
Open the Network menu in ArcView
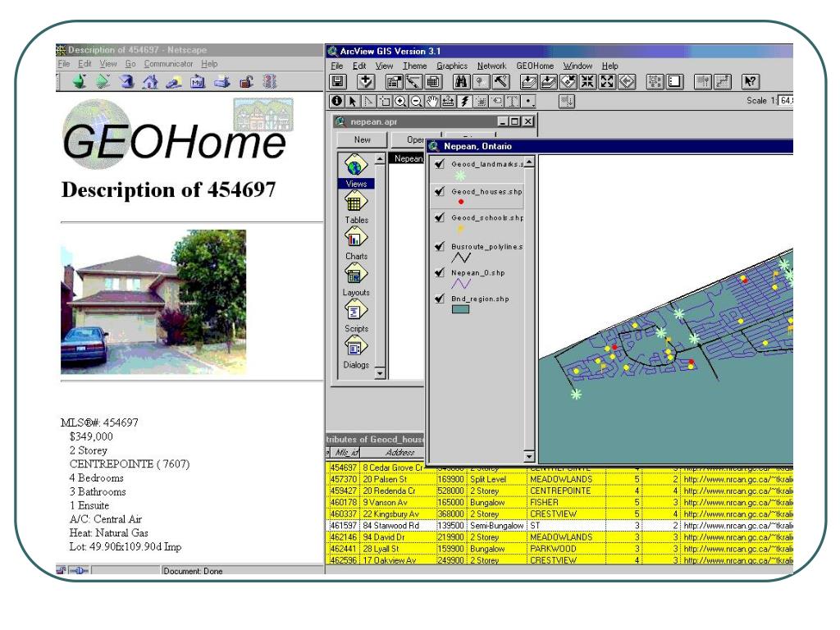[491, 66]
